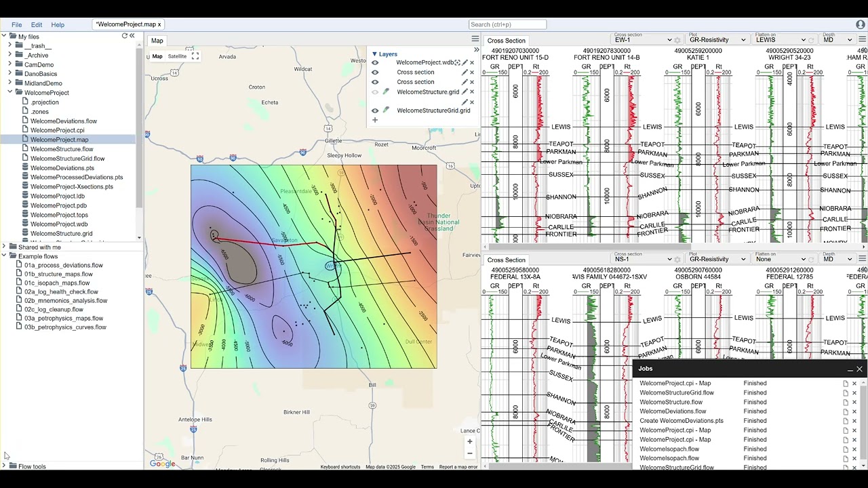Open Keyboard shortcuts for the map
Viewport: 868px width, 488px height.
click(x=340, y=467)
